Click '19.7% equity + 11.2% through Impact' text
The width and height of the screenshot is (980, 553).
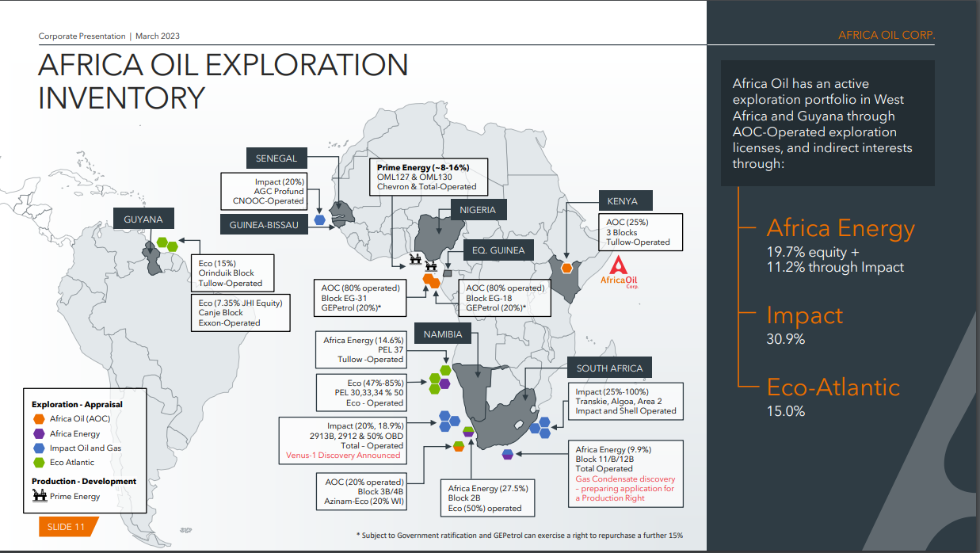pyautogui.click(x=835, y=260)
